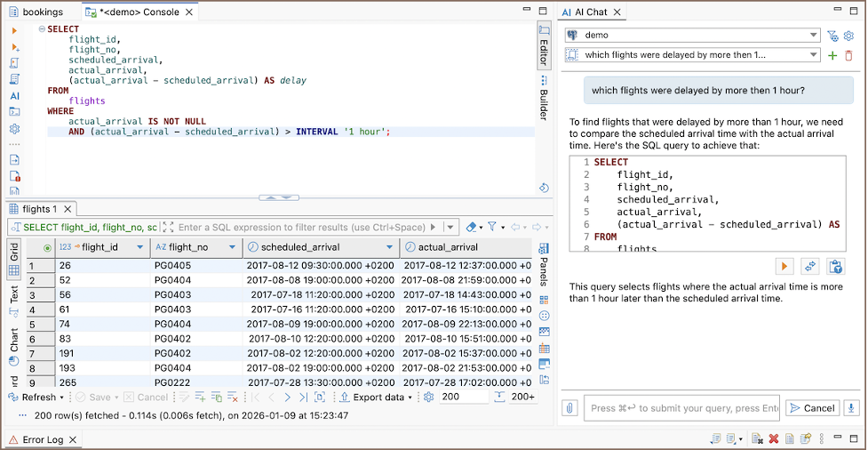Image resolution: width=868 pixels, height=450 pixels.
Task: Execute statement in new tab icon
Action: tap(15, 46)
